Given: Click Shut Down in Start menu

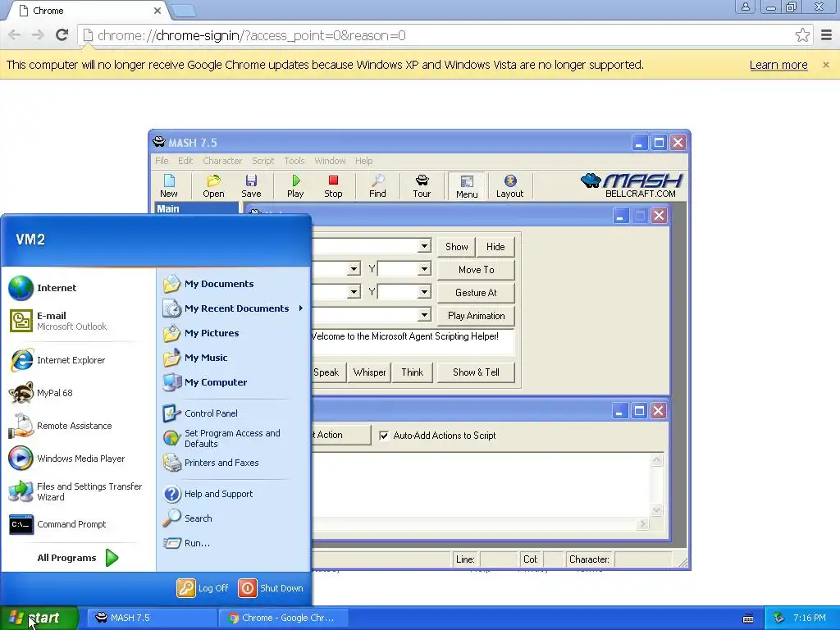Looking at the screenshot, I should coord(271,588).
